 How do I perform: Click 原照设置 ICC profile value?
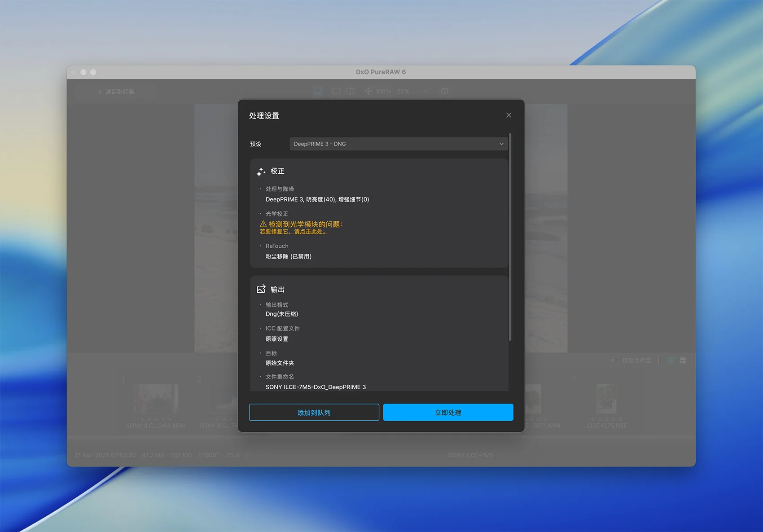[x=277, y=339]
